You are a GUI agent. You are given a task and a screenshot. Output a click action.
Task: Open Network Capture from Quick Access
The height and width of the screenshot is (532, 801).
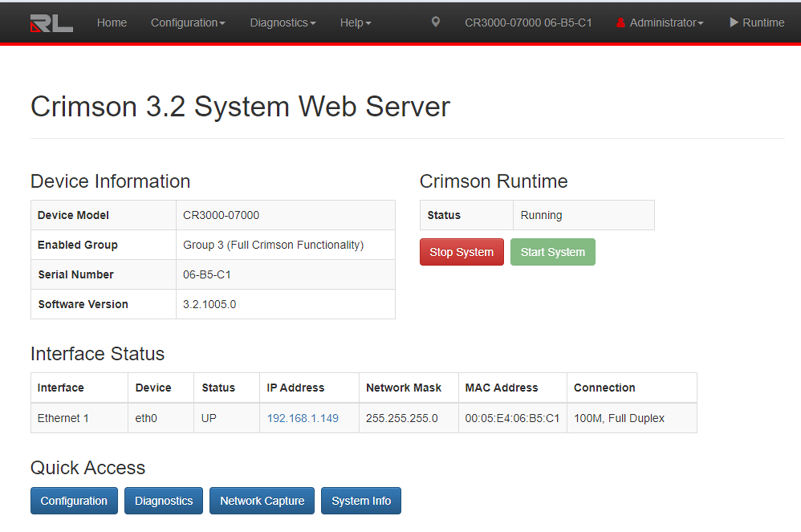(262, 501)
